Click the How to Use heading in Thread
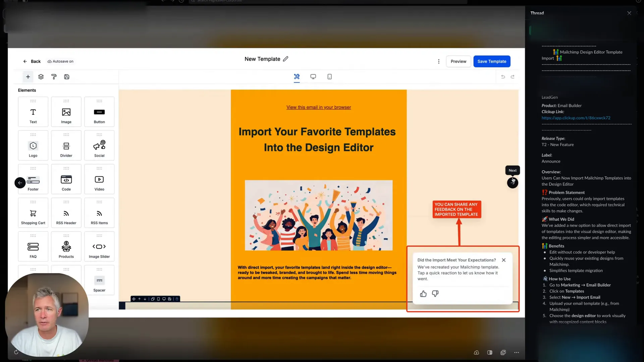Screen dimensions: 644x362 tap(559, 279)
